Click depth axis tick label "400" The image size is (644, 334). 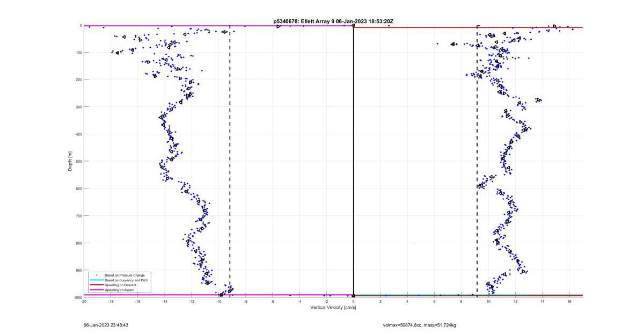[78, 134]
